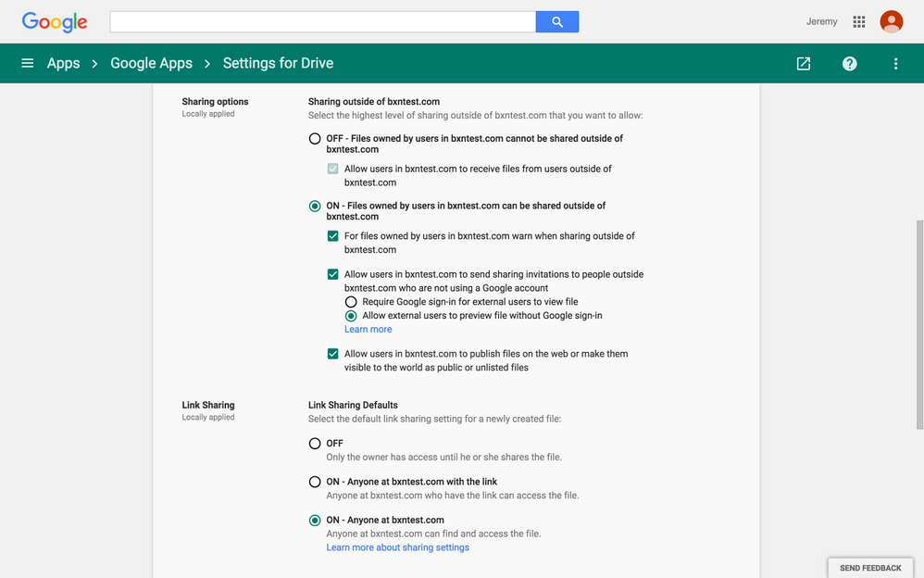Toggle send sharing invitations to non-Google accounts
This screenshot has width=924, height=578.
coord(333,274)
